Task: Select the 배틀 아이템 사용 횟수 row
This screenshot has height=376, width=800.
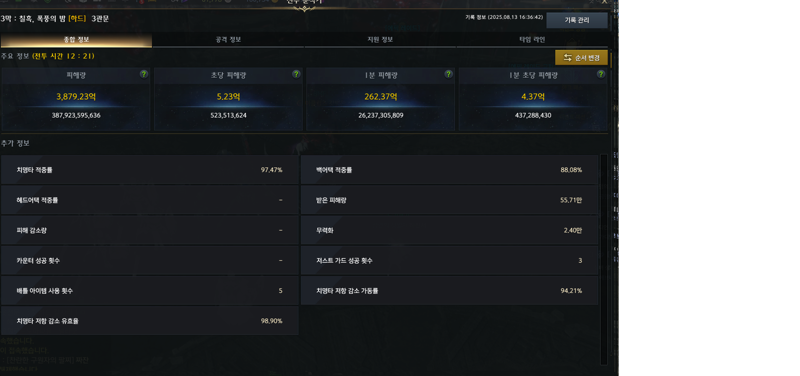Action: (x=149, y=291)
